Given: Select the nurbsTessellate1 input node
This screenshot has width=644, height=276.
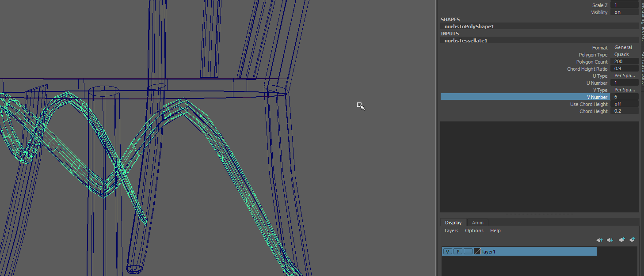Looking at the screenshot, I should (466, 40).
